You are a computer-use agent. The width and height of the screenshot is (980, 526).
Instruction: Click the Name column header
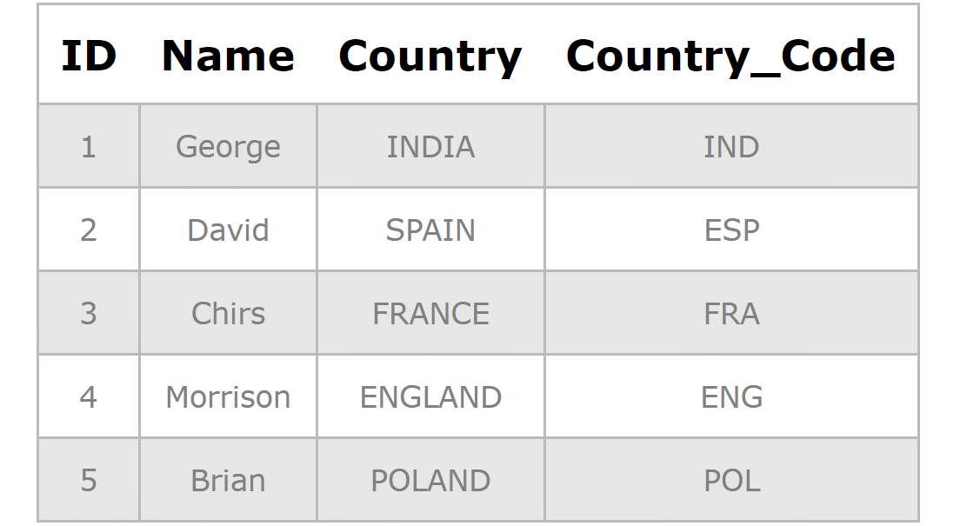(x=228, y=56)
